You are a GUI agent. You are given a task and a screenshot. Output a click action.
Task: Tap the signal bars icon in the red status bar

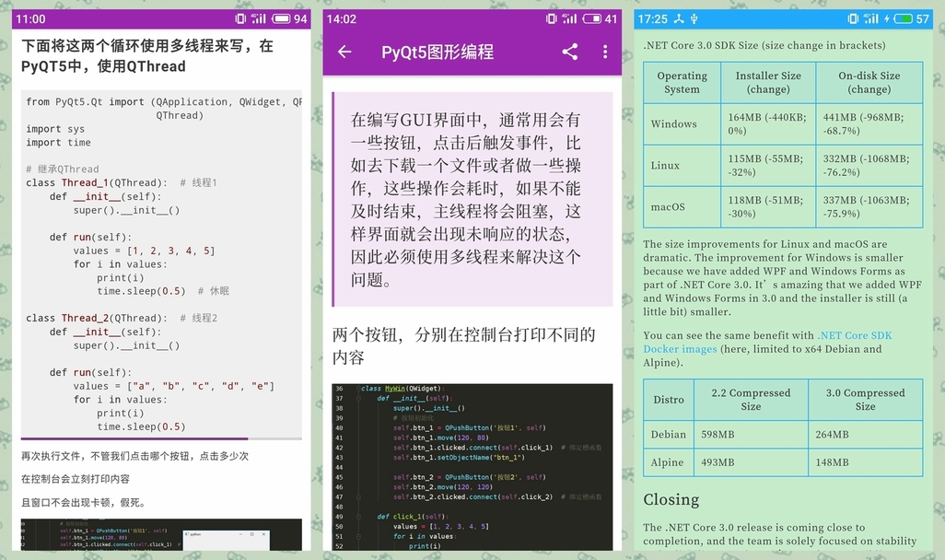pos(259,18)
